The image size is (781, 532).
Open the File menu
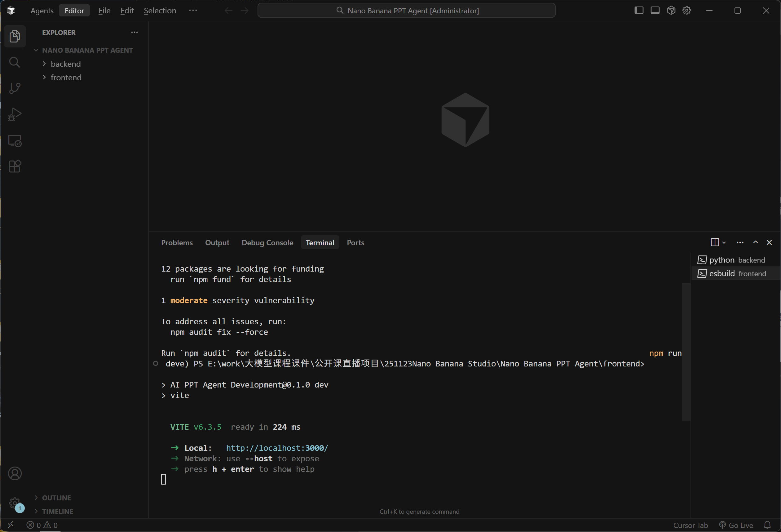pos(104,11)
